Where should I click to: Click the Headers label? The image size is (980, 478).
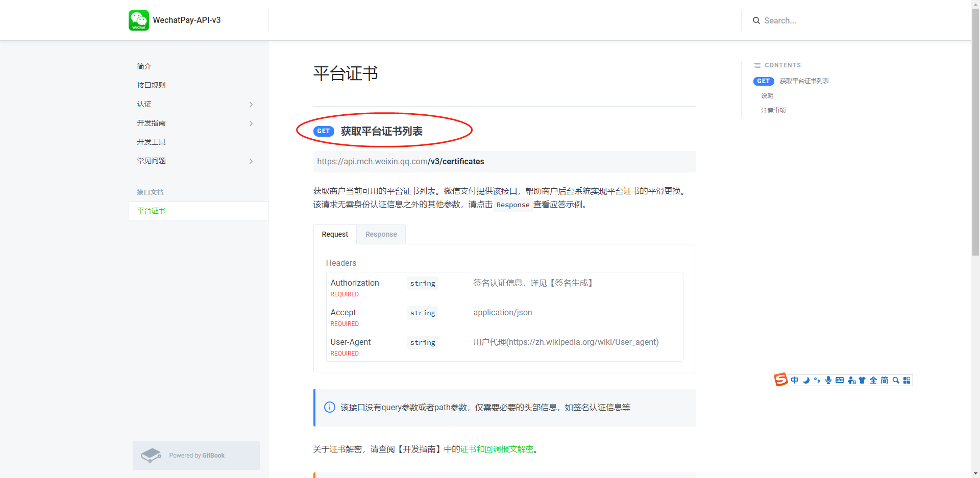coord(341,263)
